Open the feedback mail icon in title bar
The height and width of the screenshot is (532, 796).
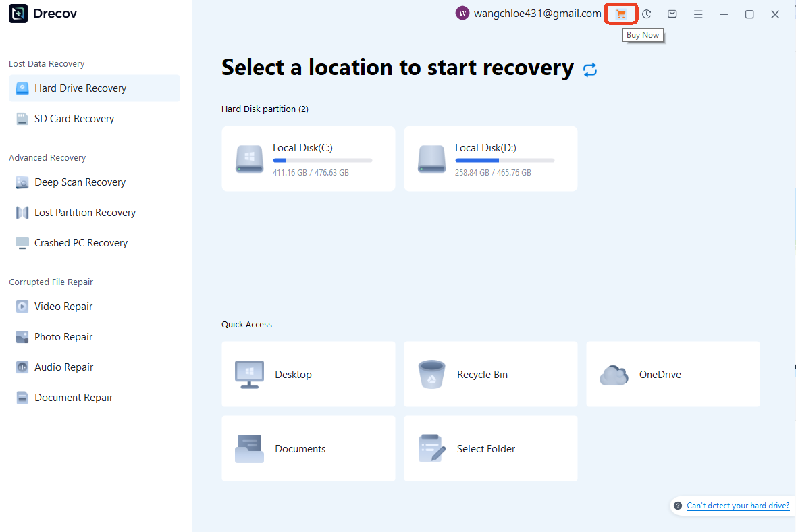[x=672, y=14]
